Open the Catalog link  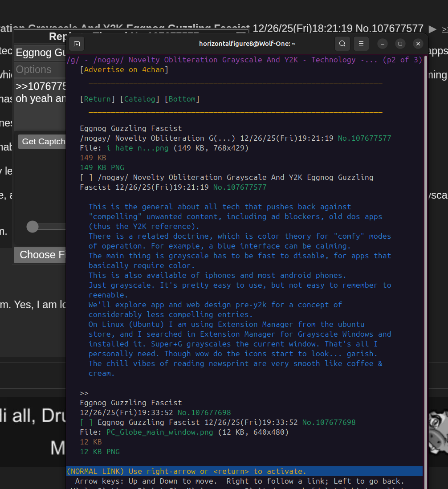(140, 99)
